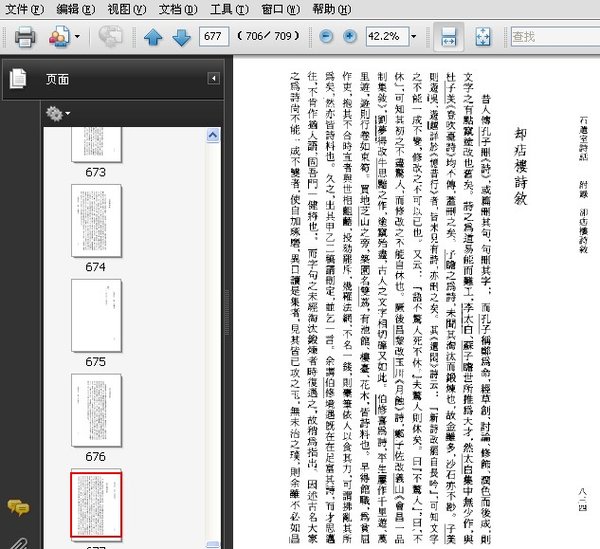Select the page 673 thumbnail
This screenshot has width=600, height=549.
96,145
